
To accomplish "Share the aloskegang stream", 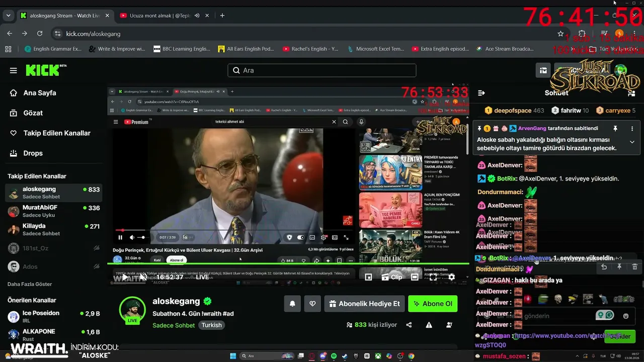I will 409,325.
